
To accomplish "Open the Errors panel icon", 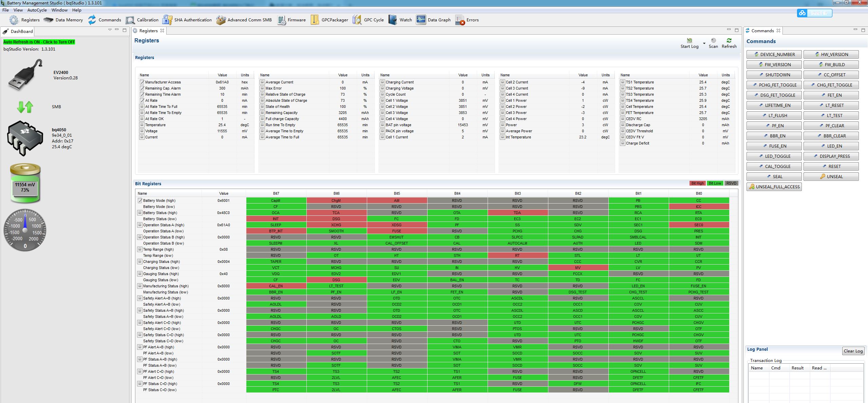I will (460, 20).
